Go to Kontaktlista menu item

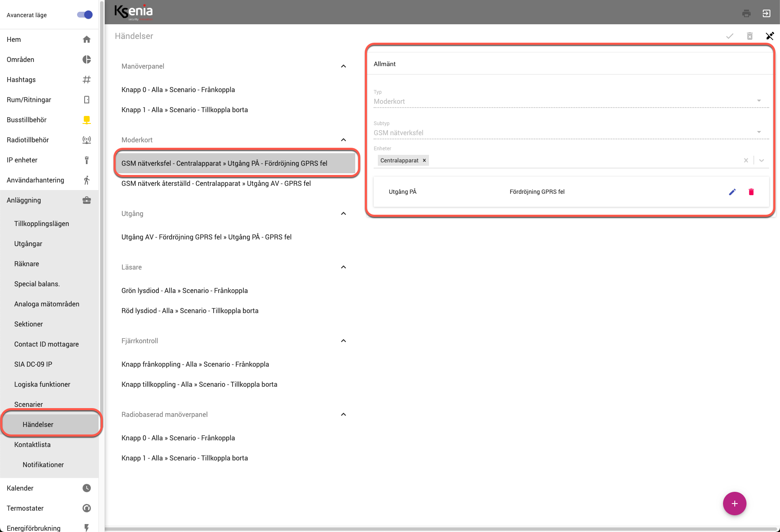pyautogui.click(x=32, y=445)
